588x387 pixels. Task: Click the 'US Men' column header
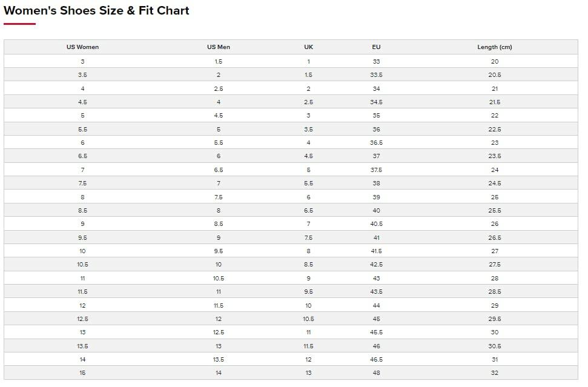tap(218, 47)
